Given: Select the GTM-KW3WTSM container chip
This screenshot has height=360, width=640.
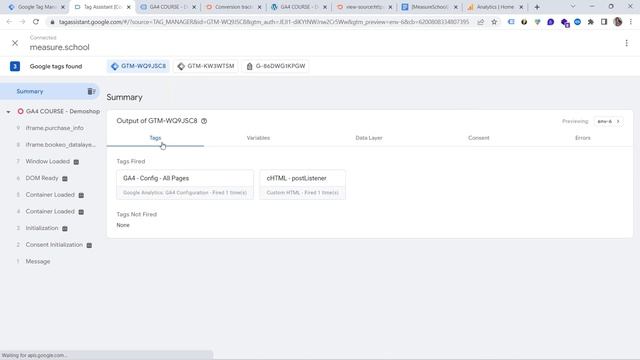Looking at the screenshot, I should [206, 66].
